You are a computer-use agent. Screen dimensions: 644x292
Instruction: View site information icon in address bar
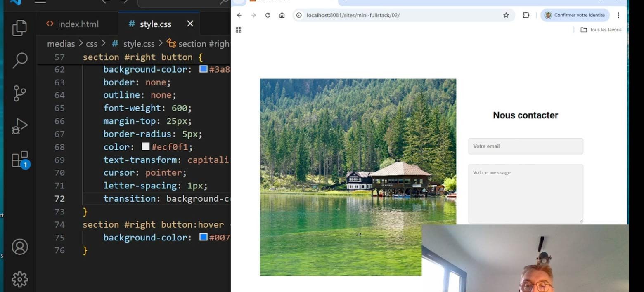click(299, 15)
